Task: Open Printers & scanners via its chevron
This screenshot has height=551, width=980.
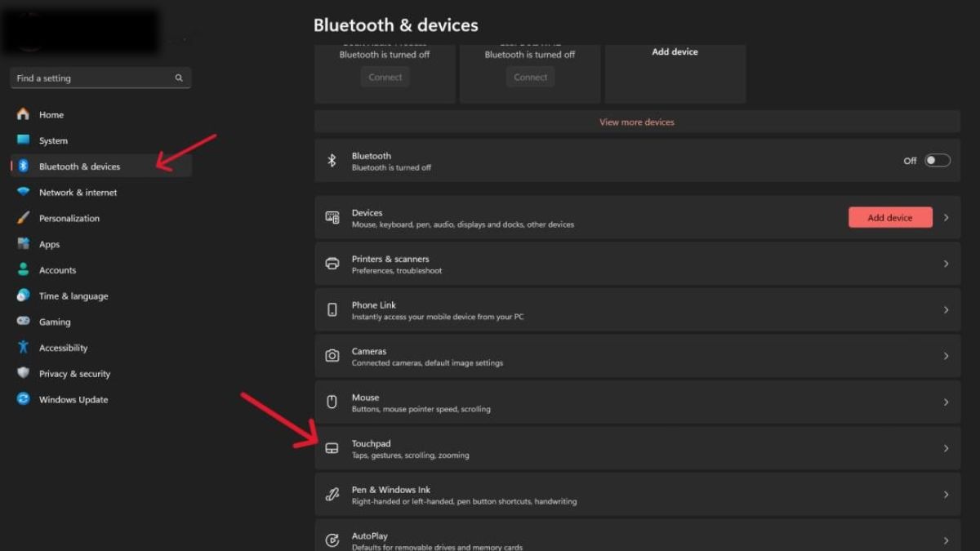Action: (x=947, y=264)
